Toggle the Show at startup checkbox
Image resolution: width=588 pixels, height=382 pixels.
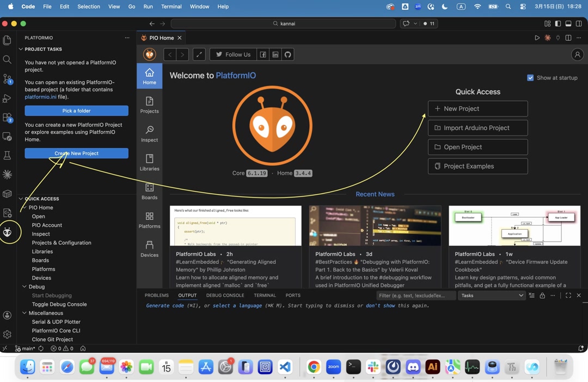click(530, 78)
